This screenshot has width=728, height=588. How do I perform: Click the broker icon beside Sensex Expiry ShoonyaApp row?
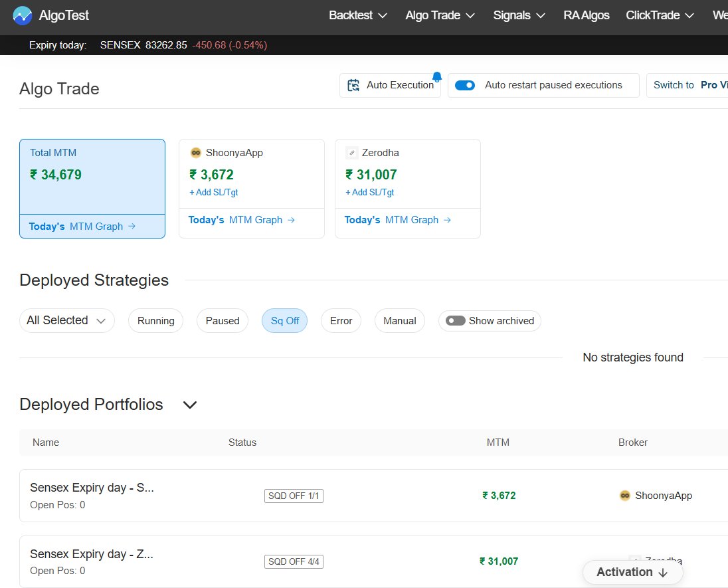coord(624,495)
